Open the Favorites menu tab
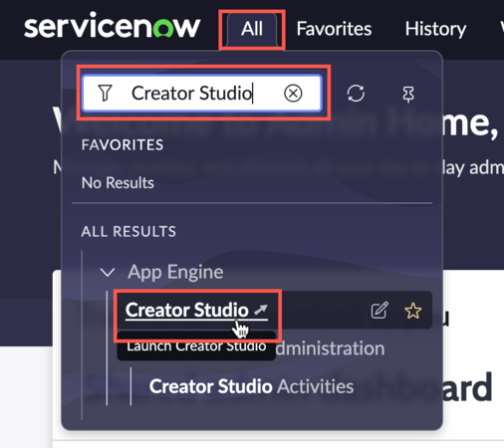Image resolution: width=504 pixels, height=448 pixels. point(334,29)
